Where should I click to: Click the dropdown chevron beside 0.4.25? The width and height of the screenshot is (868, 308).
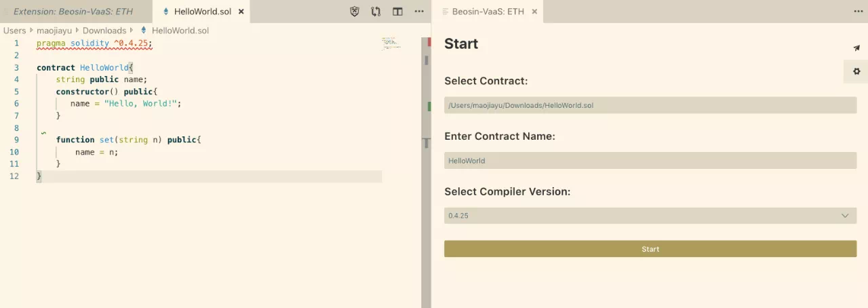coord(845,216)
